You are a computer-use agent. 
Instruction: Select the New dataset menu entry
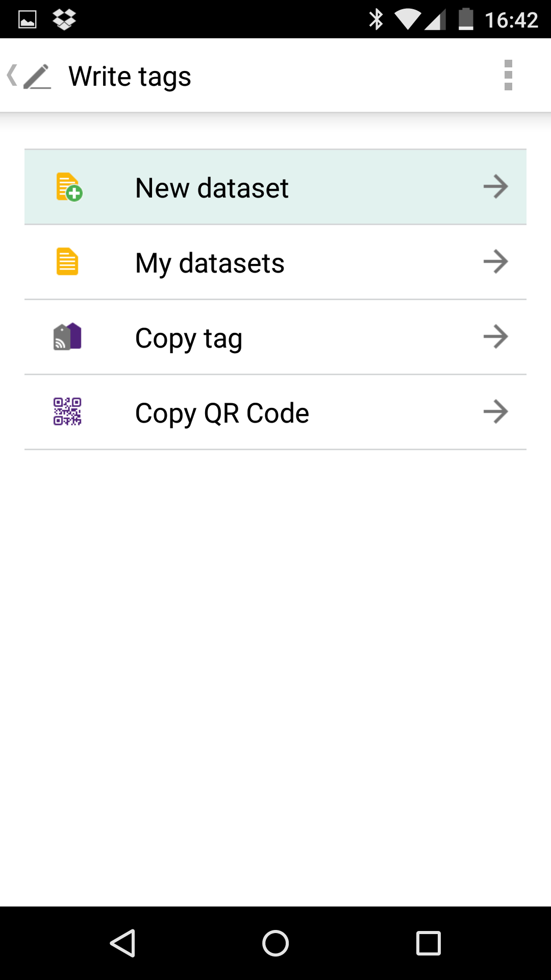[x=275, y=187]
